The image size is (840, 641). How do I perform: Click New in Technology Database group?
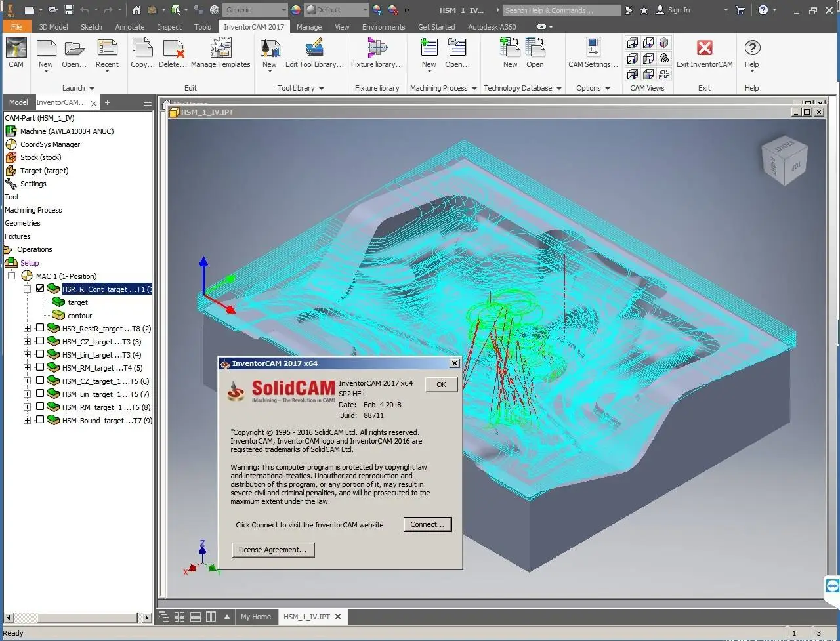pos(510,53)
